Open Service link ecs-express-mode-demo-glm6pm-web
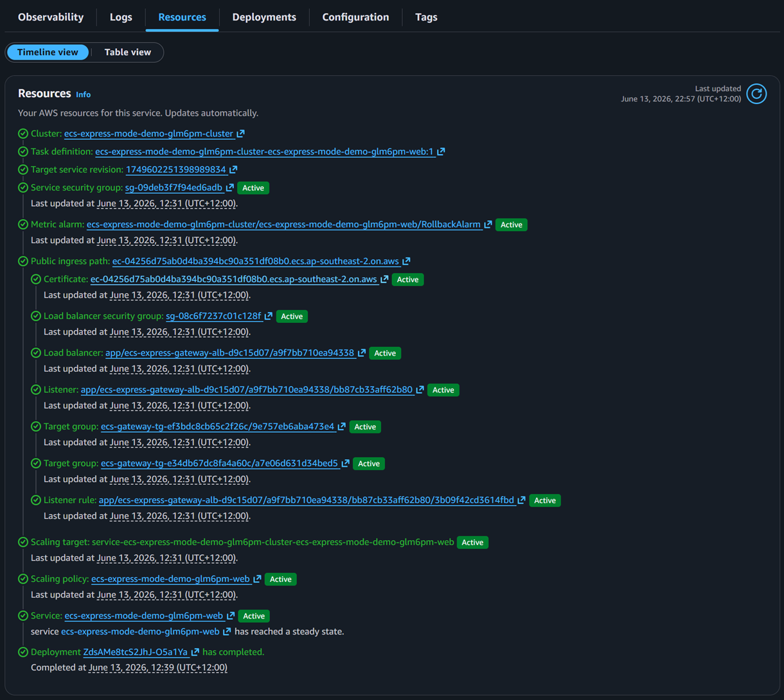784x700 pixels. (x=144, y=616)
